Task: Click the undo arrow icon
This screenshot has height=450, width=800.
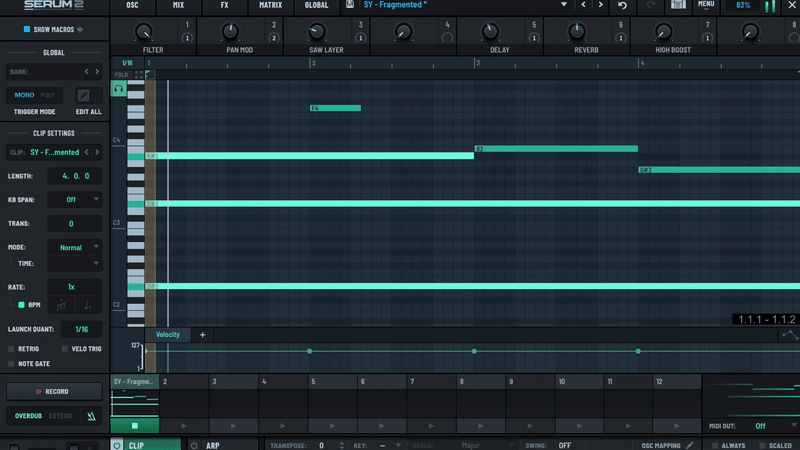Action: pyautogui.click(x=622, y=6)
